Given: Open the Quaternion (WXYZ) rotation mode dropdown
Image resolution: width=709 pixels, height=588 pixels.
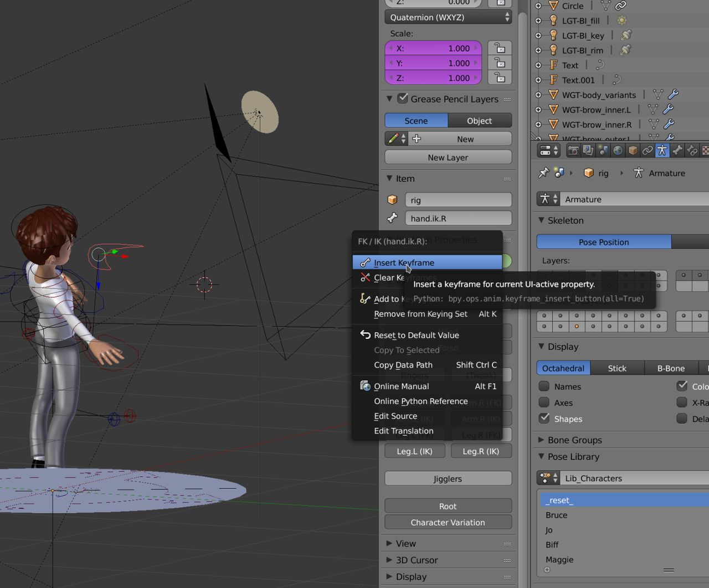Looking at the screenshot, I should (448, 17).
